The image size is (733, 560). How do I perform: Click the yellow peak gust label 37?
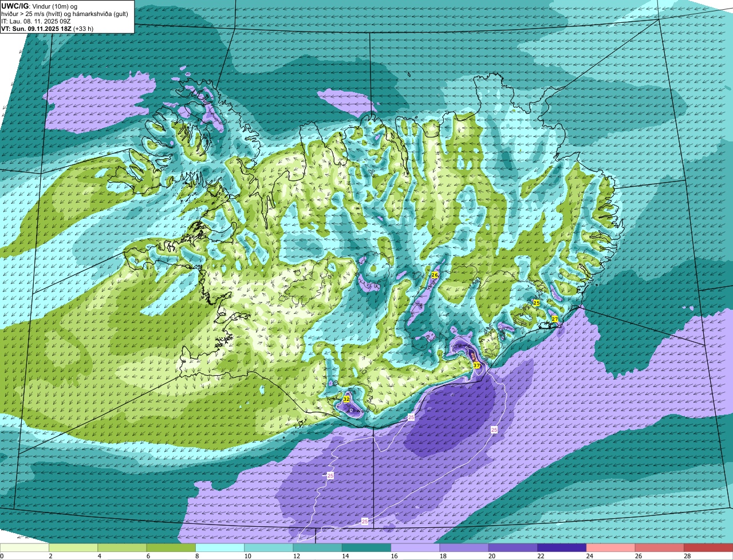pos(476,365)
